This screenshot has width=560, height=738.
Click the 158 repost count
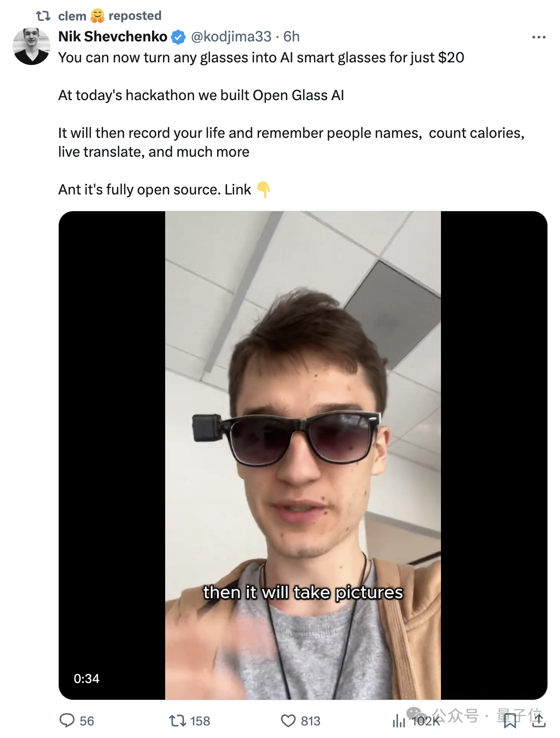[200, 721]
